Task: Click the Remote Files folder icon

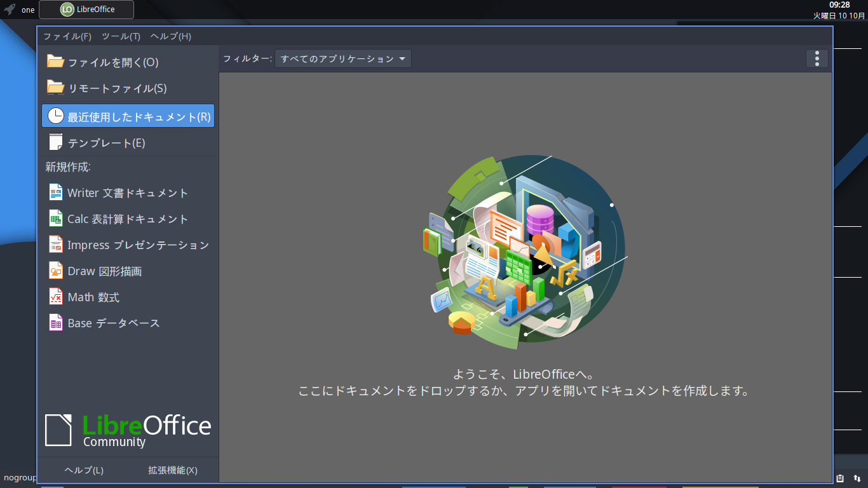Action: (55, 88)
